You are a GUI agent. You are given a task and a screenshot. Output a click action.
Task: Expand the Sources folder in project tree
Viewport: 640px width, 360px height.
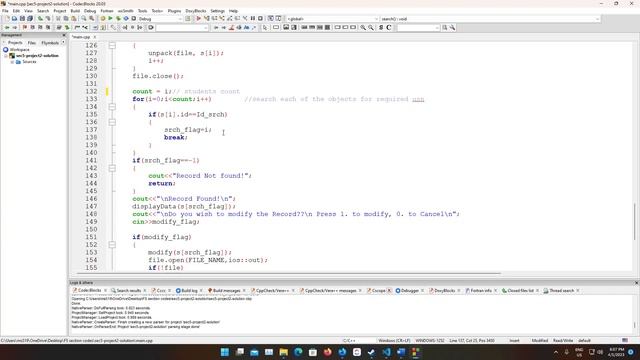click(x=12, y=62)
